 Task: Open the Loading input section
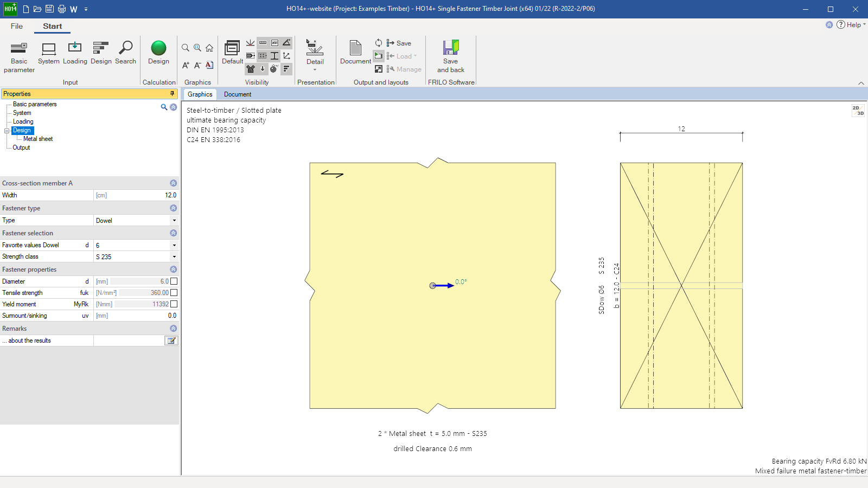click(75, 53)
